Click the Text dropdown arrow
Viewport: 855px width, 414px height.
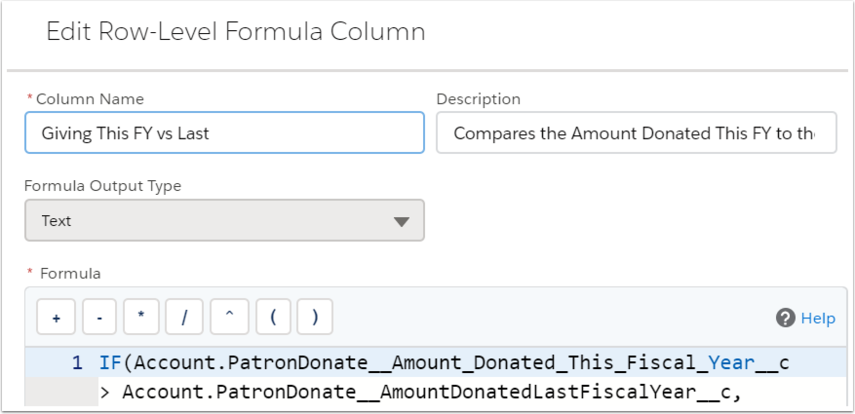tap(401, 221)
